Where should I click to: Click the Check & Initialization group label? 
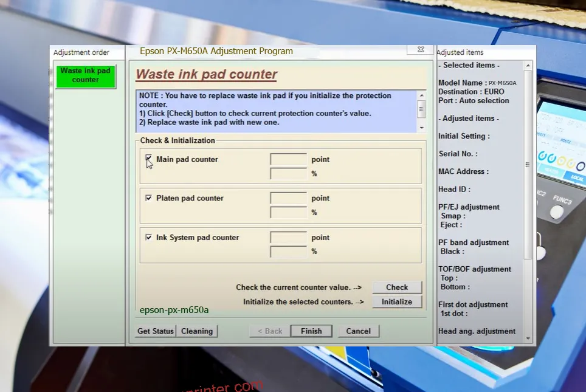tap(178, 140)
